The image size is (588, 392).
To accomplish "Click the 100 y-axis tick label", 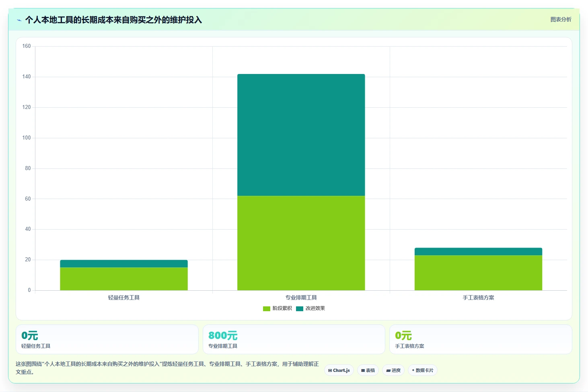I will (x=27, y=138).
